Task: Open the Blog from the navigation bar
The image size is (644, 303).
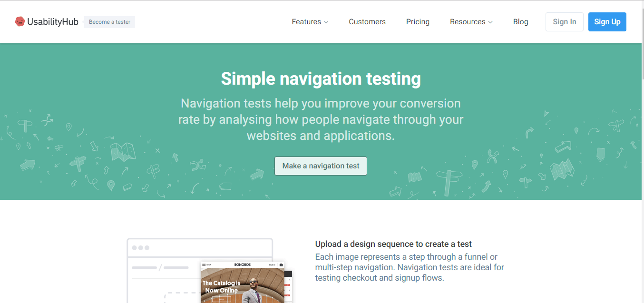Action: click(520, 22)
